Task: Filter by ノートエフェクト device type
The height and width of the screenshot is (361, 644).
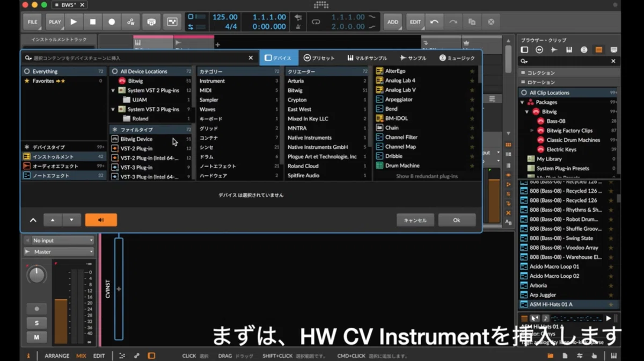Action: (64, 176)
